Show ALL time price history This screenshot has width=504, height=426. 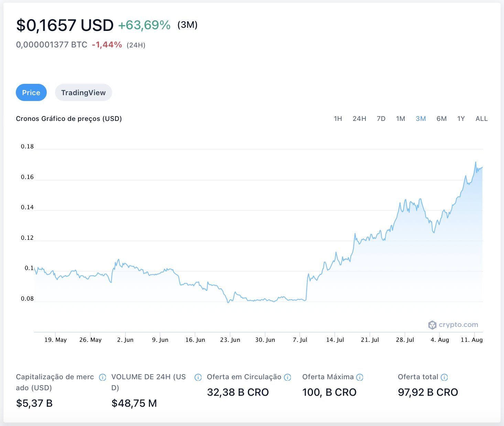(481, 119)
